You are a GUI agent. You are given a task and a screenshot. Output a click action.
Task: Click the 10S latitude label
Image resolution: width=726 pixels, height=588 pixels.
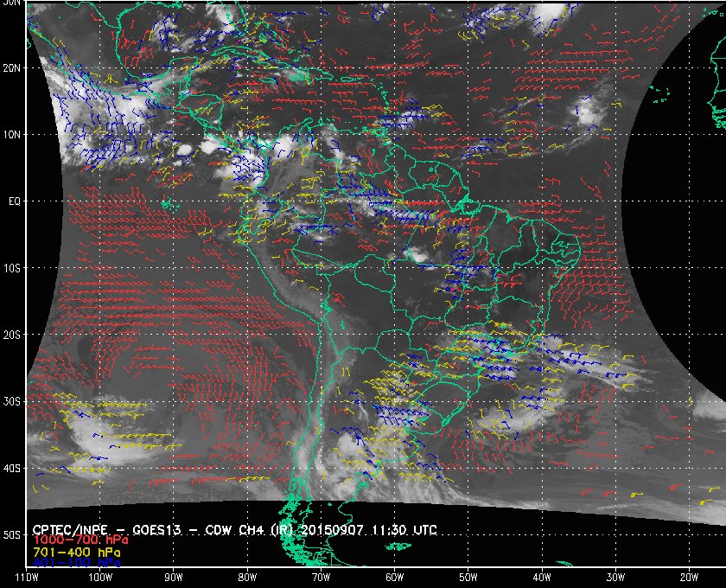(11, 268)
